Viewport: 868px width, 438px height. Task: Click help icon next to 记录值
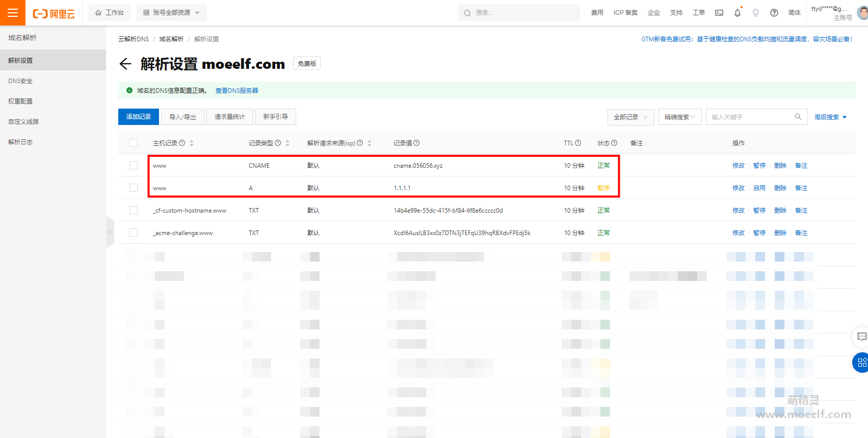tap(416, 143)
